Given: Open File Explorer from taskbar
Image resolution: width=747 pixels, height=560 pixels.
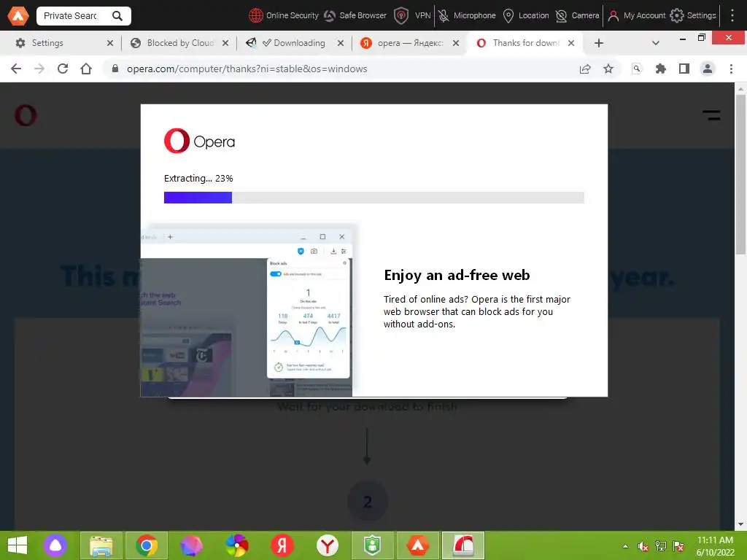Looking at the screenshot, I should [101, 545].
